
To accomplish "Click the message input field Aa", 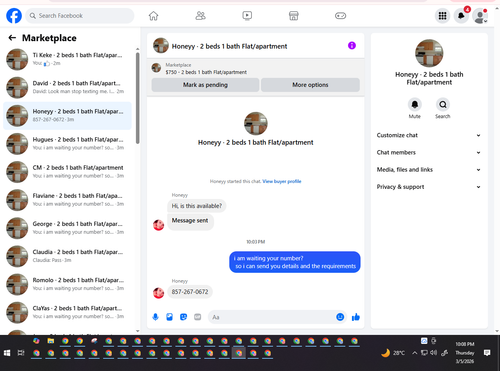I will [272, 317].
